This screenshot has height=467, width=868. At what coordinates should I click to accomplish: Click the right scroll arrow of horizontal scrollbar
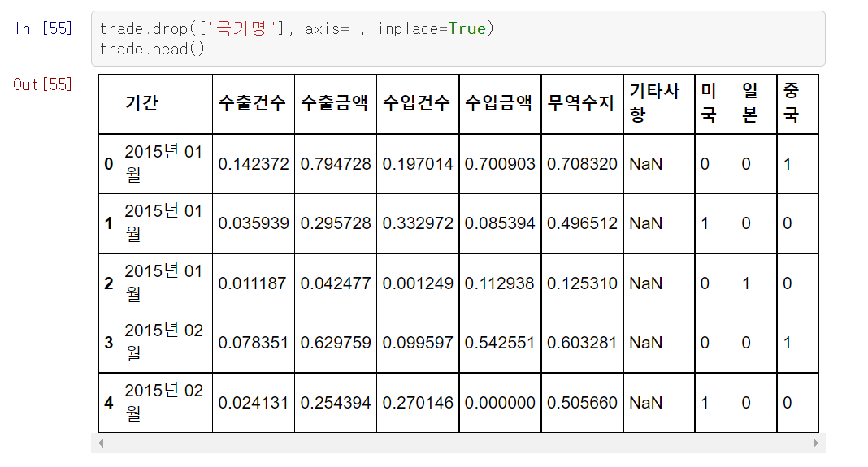pyautogui.click(x=815, y=443)
